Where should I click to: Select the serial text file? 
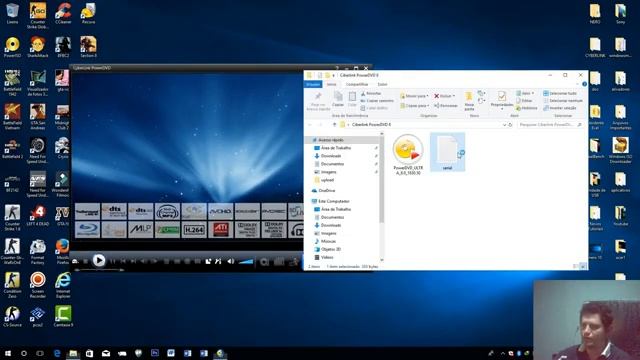447,152
